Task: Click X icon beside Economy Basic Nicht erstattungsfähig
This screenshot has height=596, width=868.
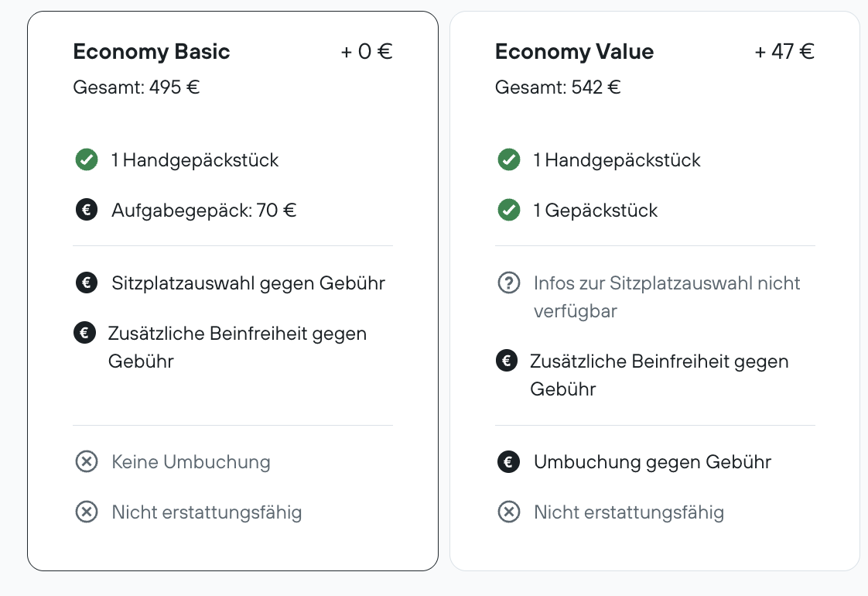Action: [87, 512]
